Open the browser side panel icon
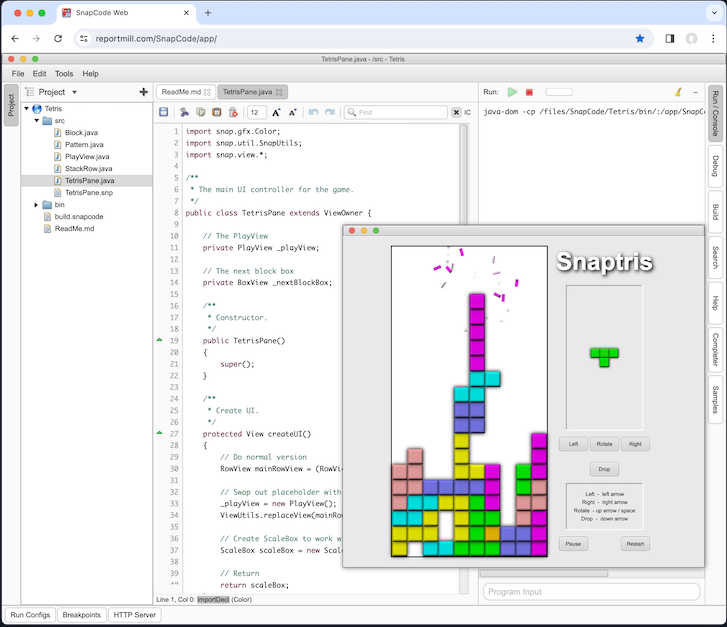Screen dimensions: 727x627 pos(670,38)
